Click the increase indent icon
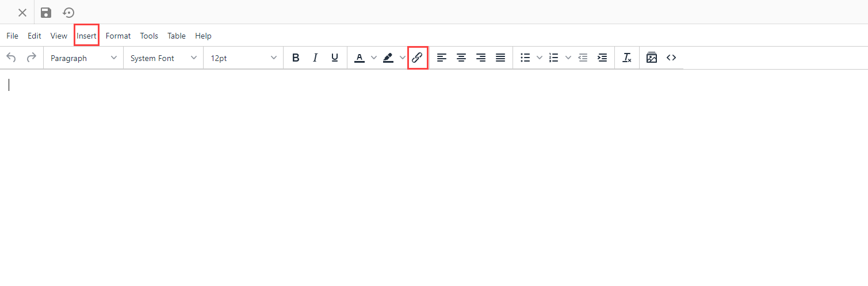Viewport: 868px width, 286px height. (602, 58)
